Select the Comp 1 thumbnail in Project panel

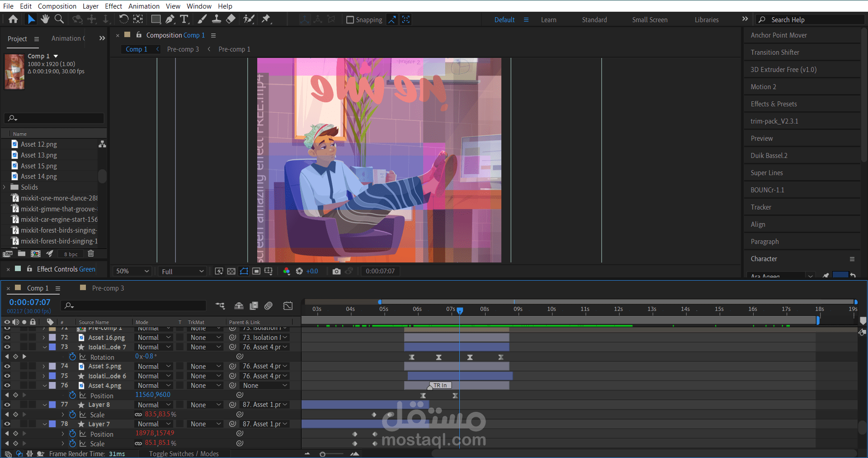(x=14, y=72)
